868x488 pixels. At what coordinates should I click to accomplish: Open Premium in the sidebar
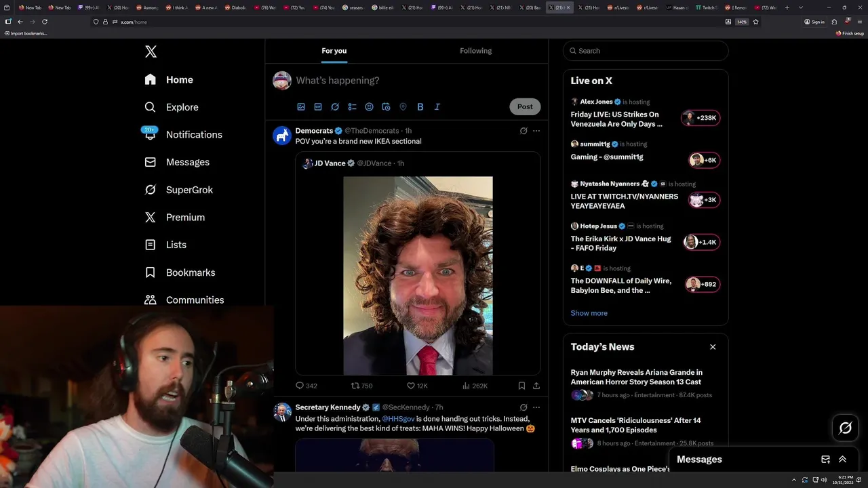click(175, 217)
